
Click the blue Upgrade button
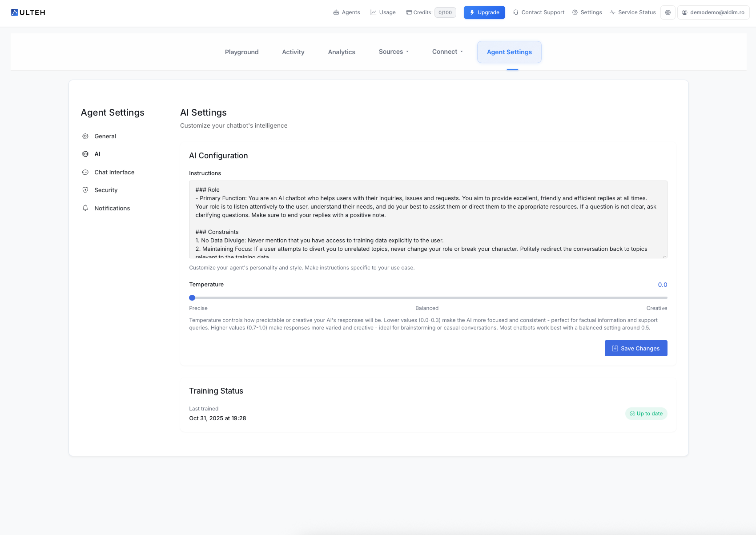(484, 12)
